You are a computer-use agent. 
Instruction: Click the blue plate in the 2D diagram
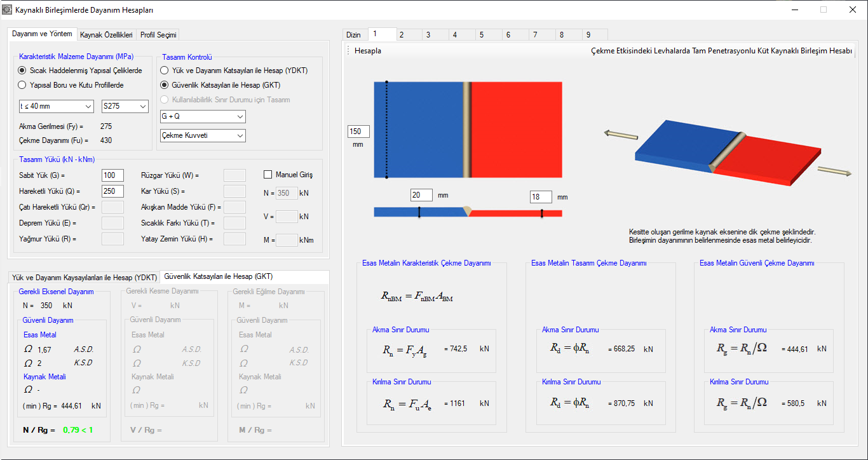pyautogui.click(x=418, y=130)
